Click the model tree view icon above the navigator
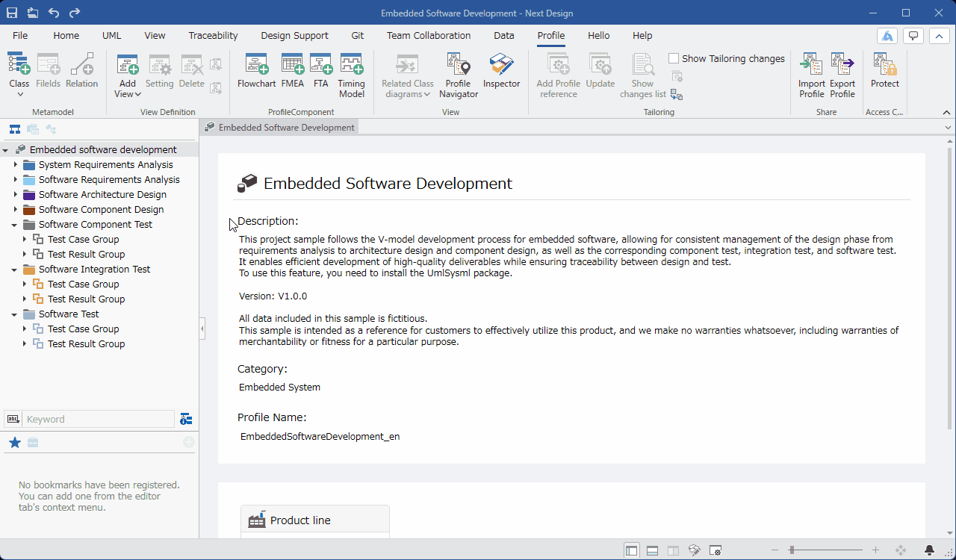The height and width of the screenshot is (560, 956). pyautogui.click(x=15, y=129)
